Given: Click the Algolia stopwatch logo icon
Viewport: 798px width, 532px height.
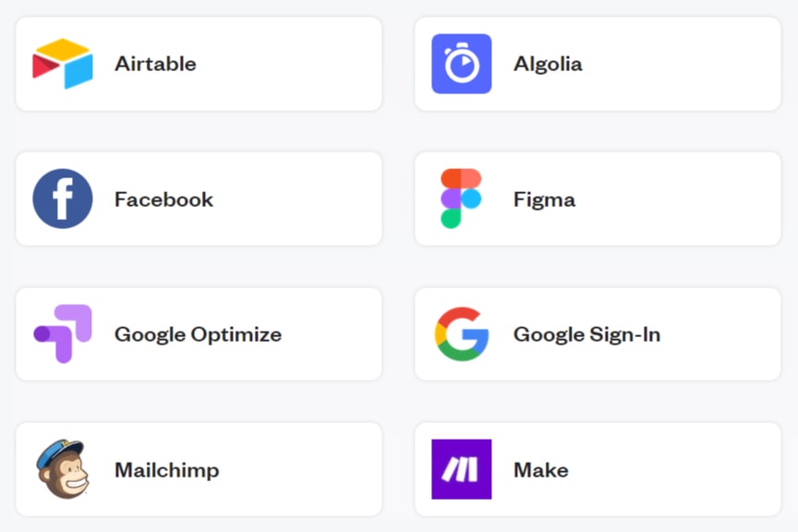Looking at the screenshot, I should click(x=462, y=64).
